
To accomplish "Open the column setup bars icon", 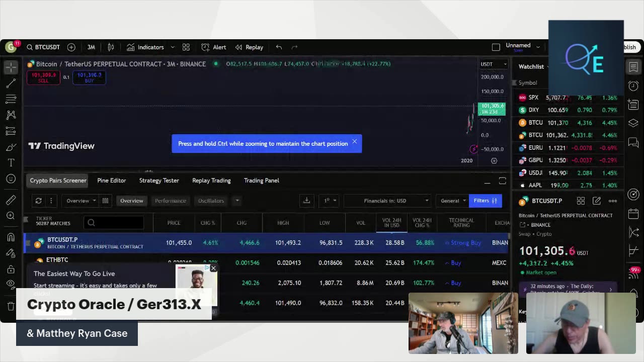I will [x=105, y=201].
